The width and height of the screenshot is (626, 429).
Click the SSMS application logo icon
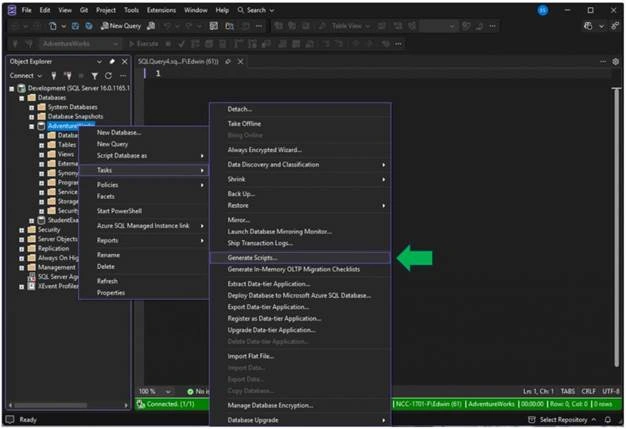[x=12, y=10]
